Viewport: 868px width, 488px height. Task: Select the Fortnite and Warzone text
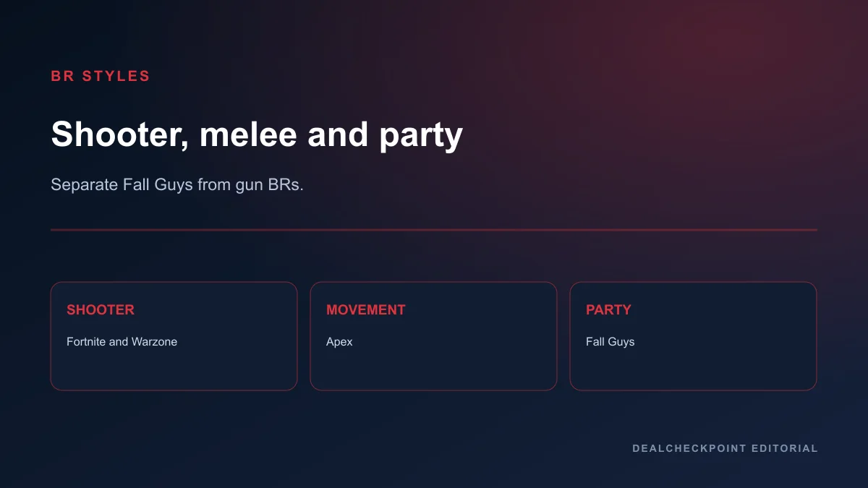[x=122, y=342]
